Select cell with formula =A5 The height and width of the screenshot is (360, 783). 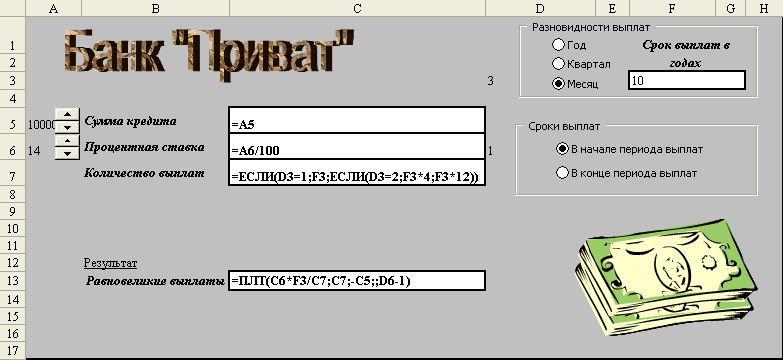[x=357, y=120]
